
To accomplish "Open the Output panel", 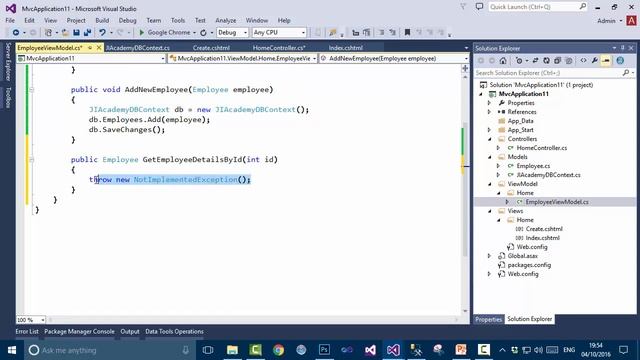I will 130,331.
